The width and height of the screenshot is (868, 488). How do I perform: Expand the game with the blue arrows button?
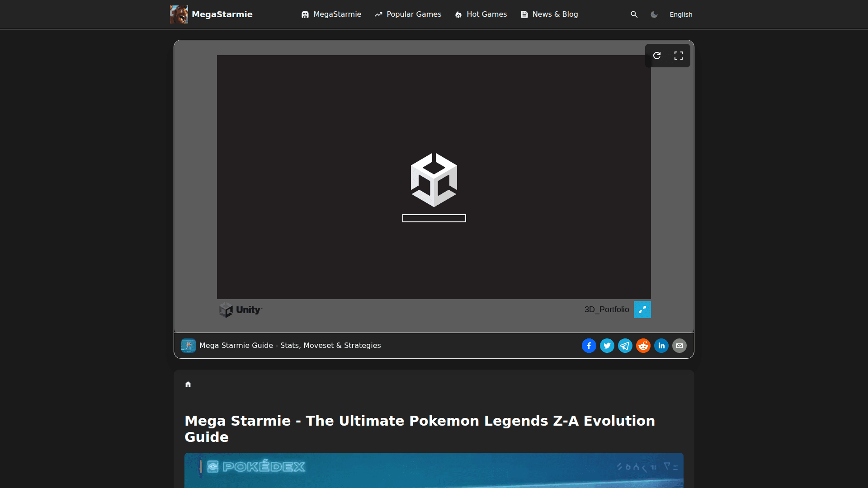point(642,310)
